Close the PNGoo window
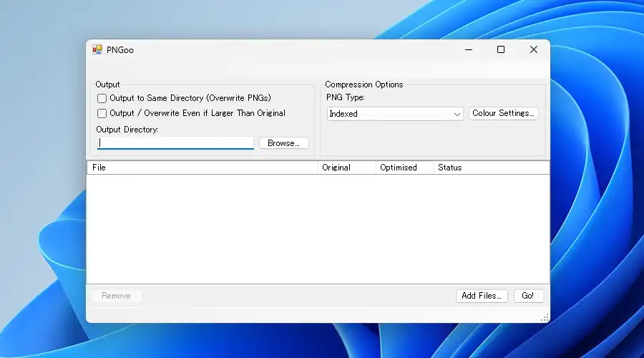 534,49
